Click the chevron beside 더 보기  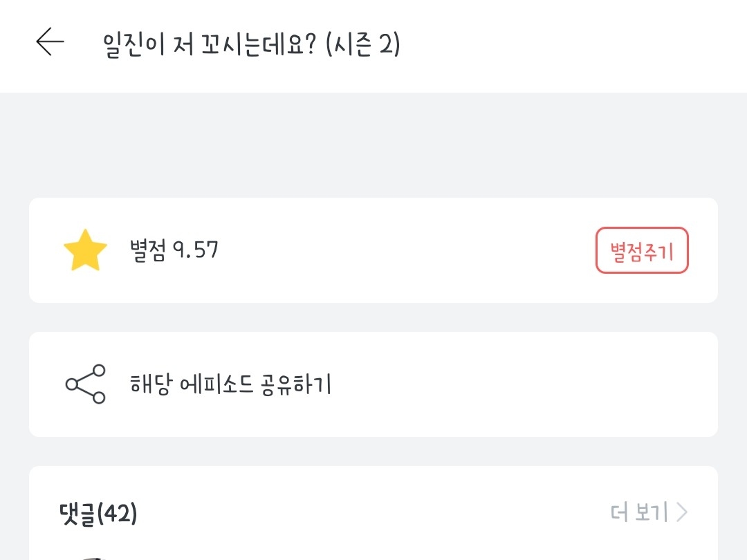pyautogui.click(x=682, y=512)
